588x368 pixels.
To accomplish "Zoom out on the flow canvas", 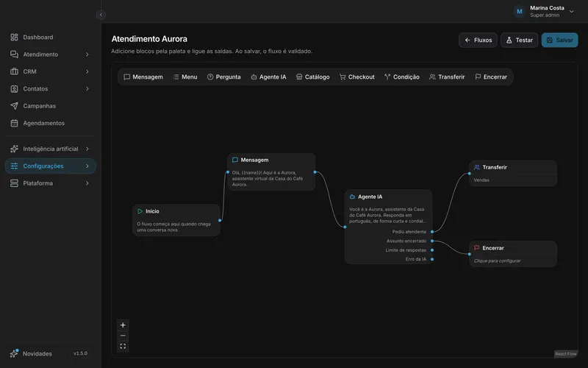I will [x=123, y=336].
